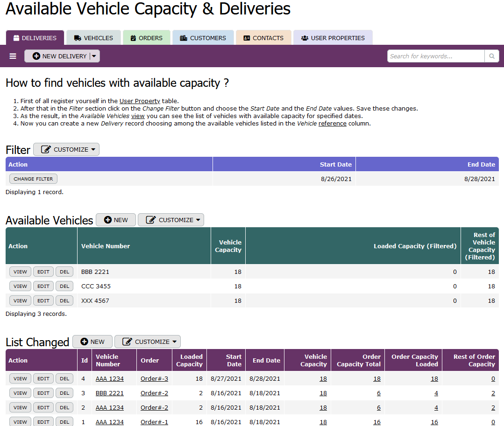Delete the XXX 4567 vehicle row
Viewport: 504px width, 426px height.
pos(64,300)
